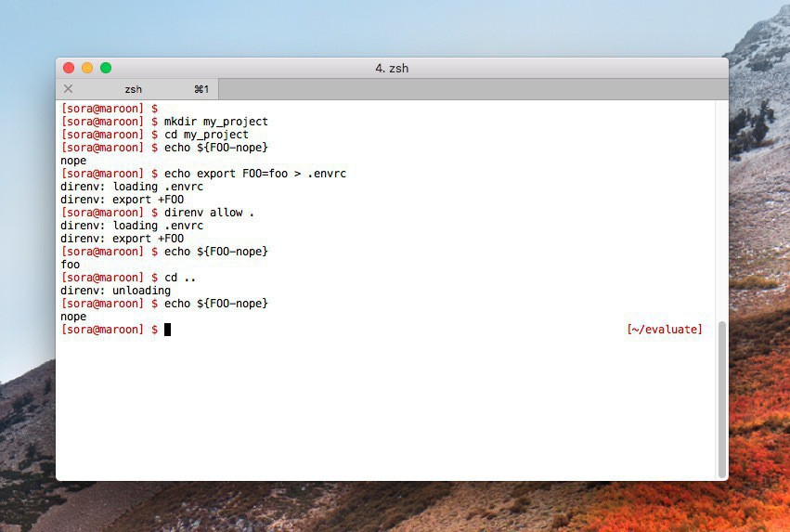Click the 'cd ..' command text
Screen dimensions: 790x532
coord(180,278)
